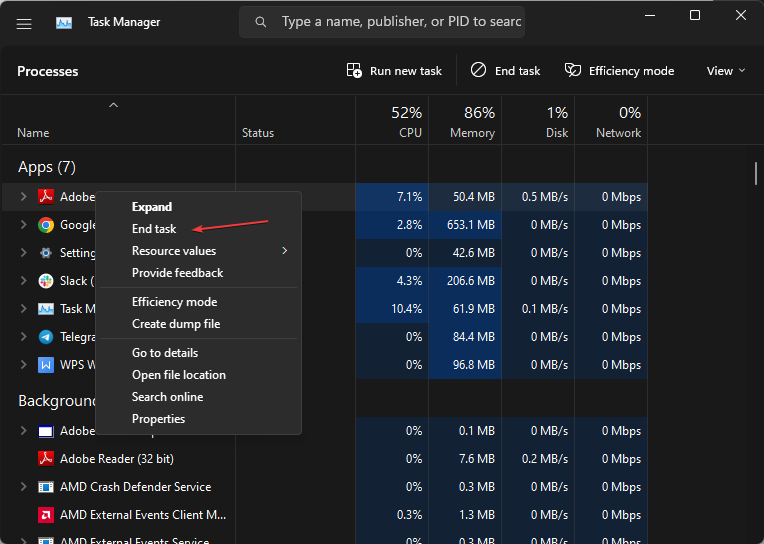Choose Open file location in context menu
Viewport: 764px width, 544px height.
(x=179, y=375)
